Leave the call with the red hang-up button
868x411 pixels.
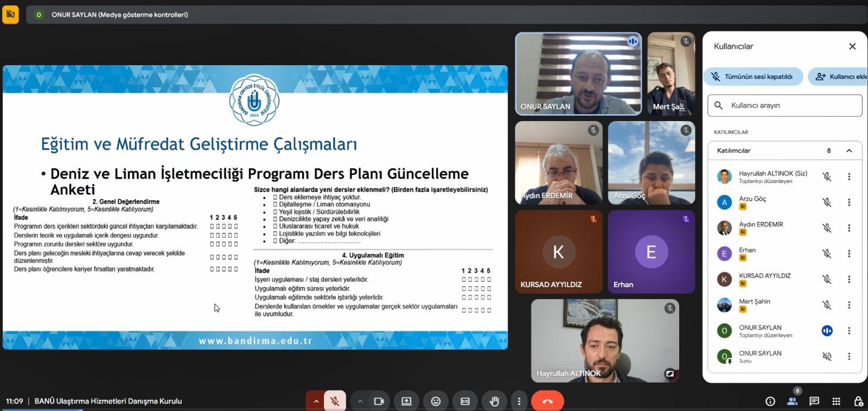click(x=547, y=401)
